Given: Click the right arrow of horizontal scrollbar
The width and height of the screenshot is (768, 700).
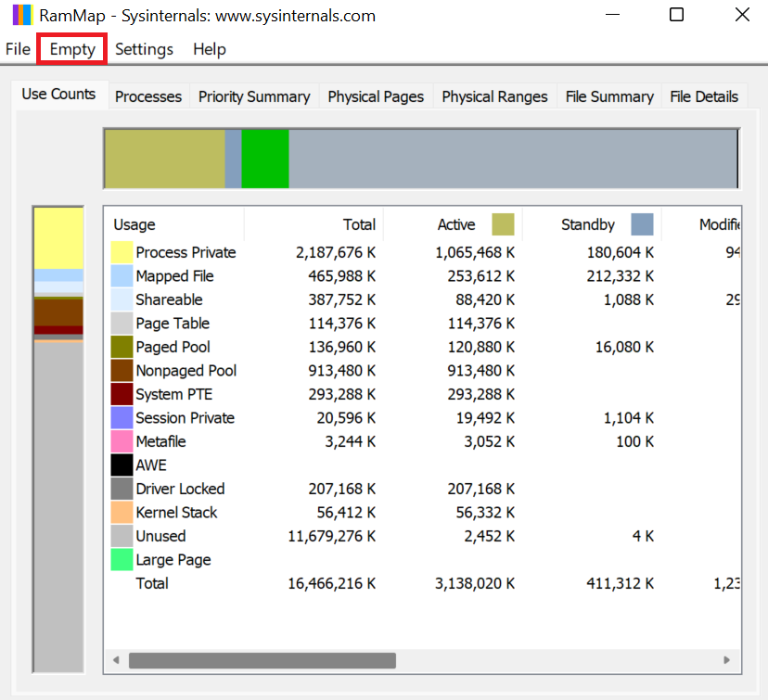Looking at the screenshot, I should pyautogui.click(x=726, y=660).
